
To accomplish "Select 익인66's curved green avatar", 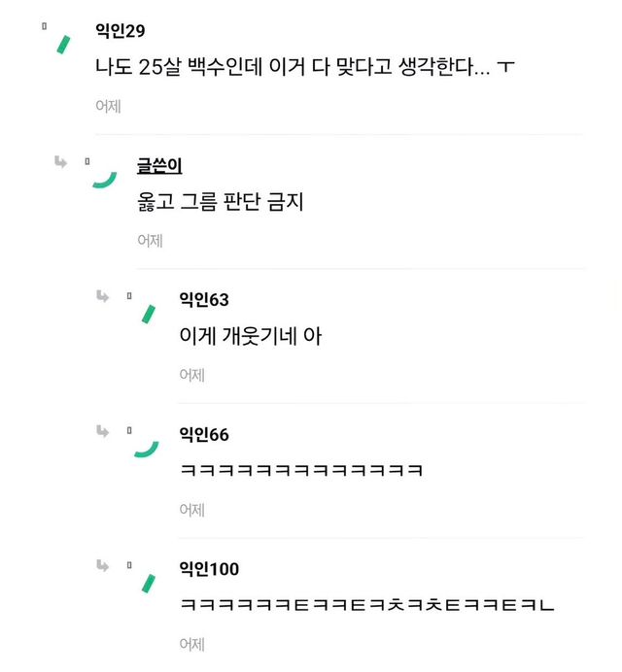I will coord(146,448).
